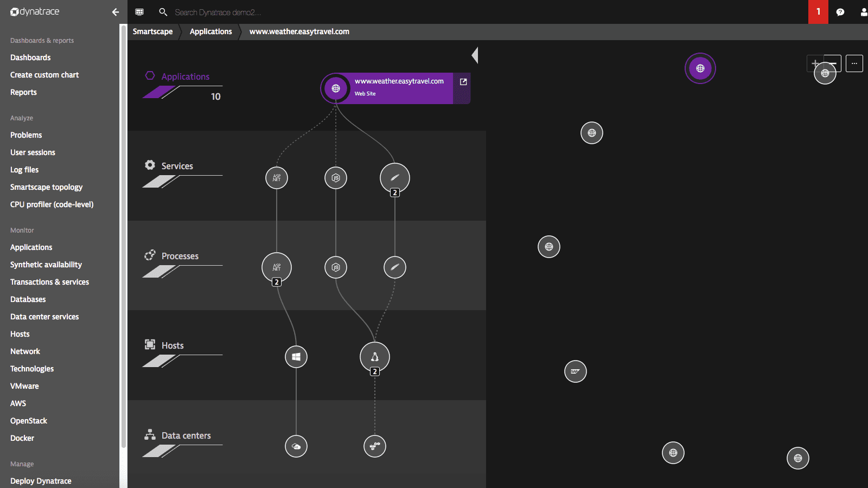Open Log files
The image size is (868, 488).
pyautogui.click(x=24, y=170)
